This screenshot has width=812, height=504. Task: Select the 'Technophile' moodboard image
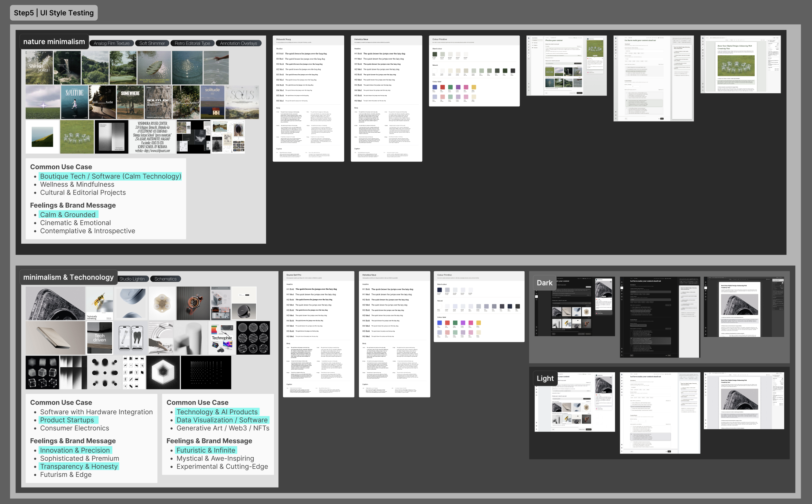(222, 338)
